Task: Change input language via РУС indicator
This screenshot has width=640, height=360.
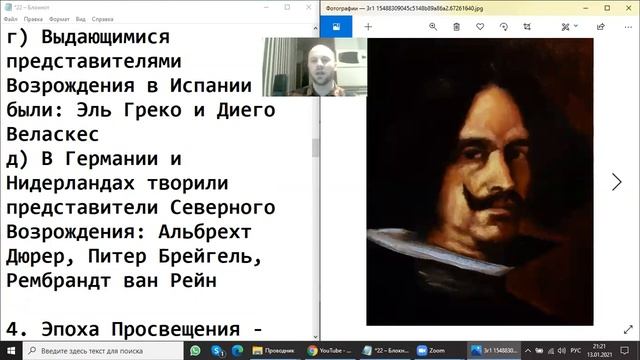Action: (576, 351)
